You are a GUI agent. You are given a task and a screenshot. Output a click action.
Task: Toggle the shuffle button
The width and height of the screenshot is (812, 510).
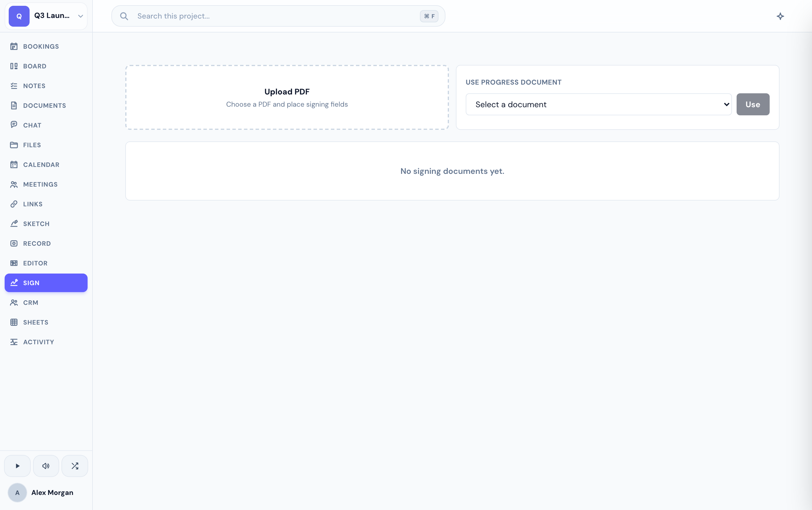tap(75, 466)
